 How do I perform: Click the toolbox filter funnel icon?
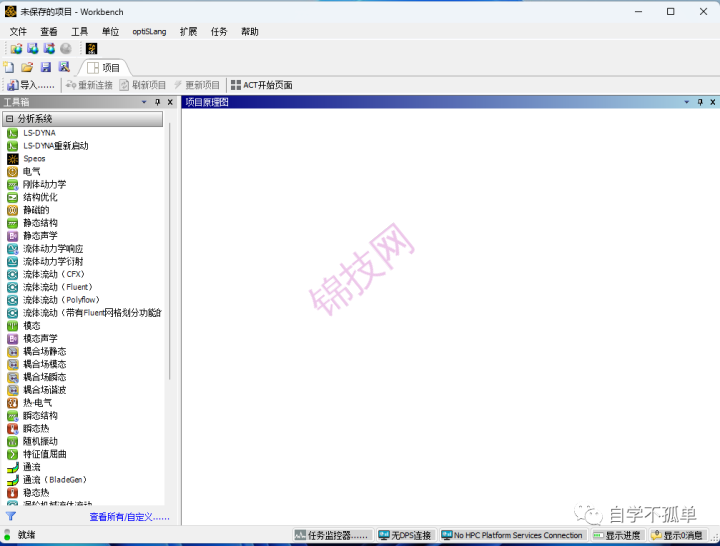11,516
